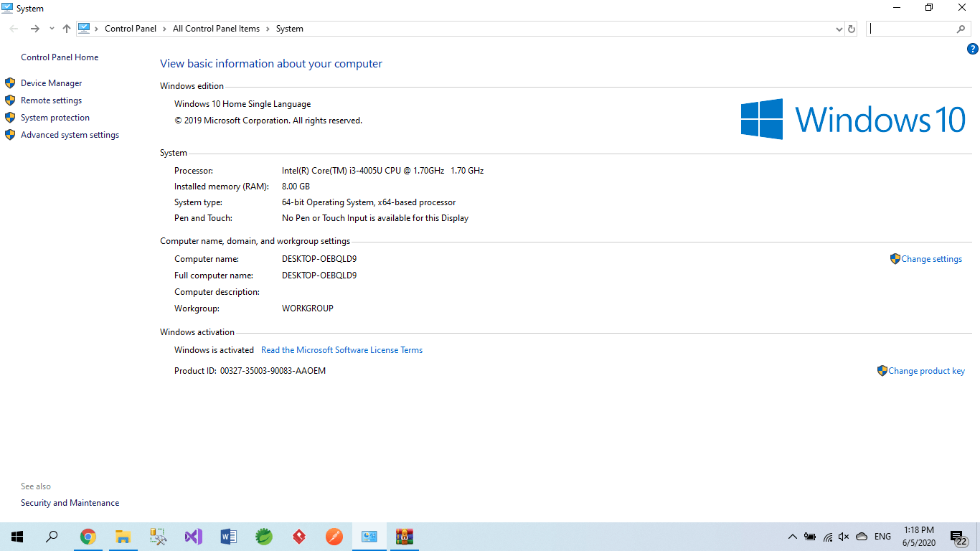The width and height of the screenshot is (980, 551).
Task: Navigate to Control Panel breadcrumb
Action: 131,29
